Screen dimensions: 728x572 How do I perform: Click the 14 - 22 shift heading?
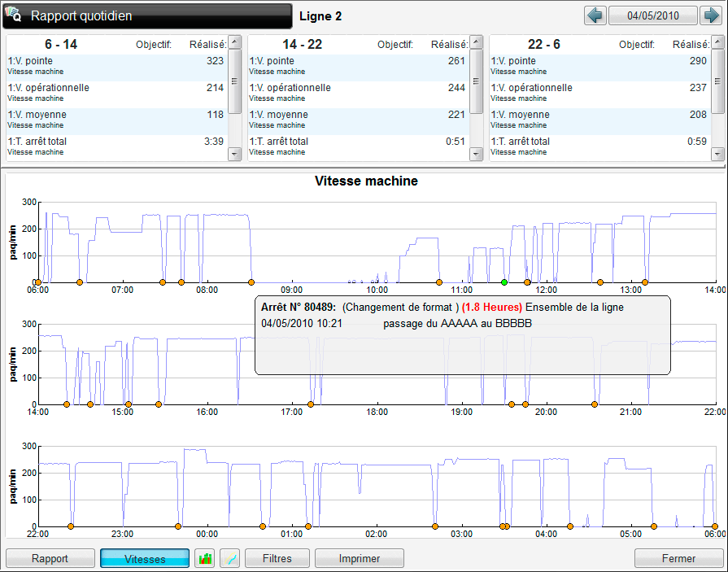303,44
